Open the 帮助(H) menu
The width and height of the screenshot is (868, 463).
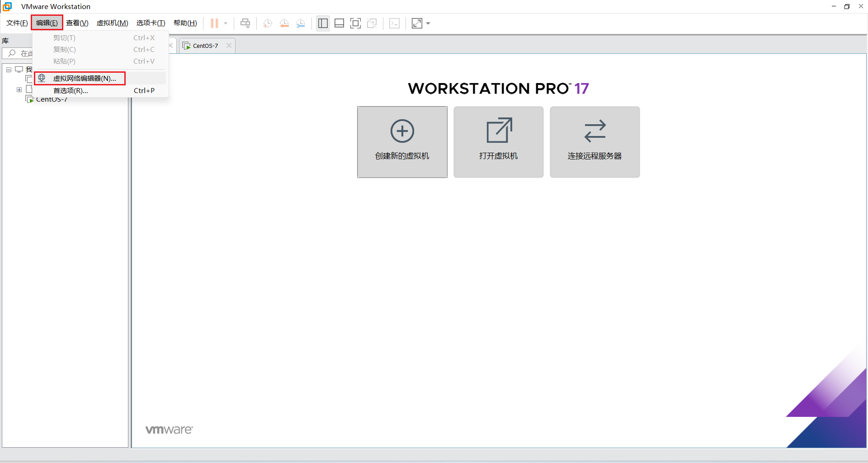coord(185,23)
